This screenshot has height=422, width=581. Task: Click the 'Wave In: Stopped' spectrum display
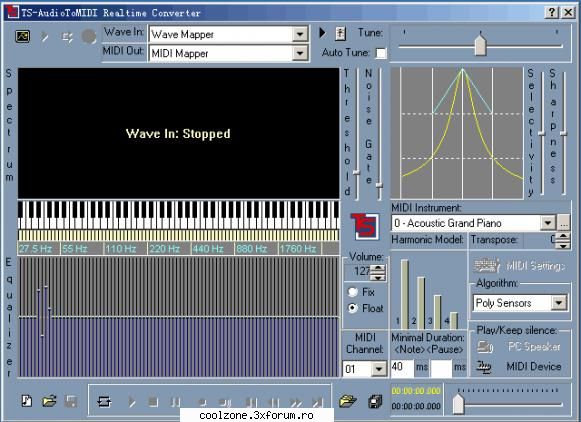pos(178,133)
